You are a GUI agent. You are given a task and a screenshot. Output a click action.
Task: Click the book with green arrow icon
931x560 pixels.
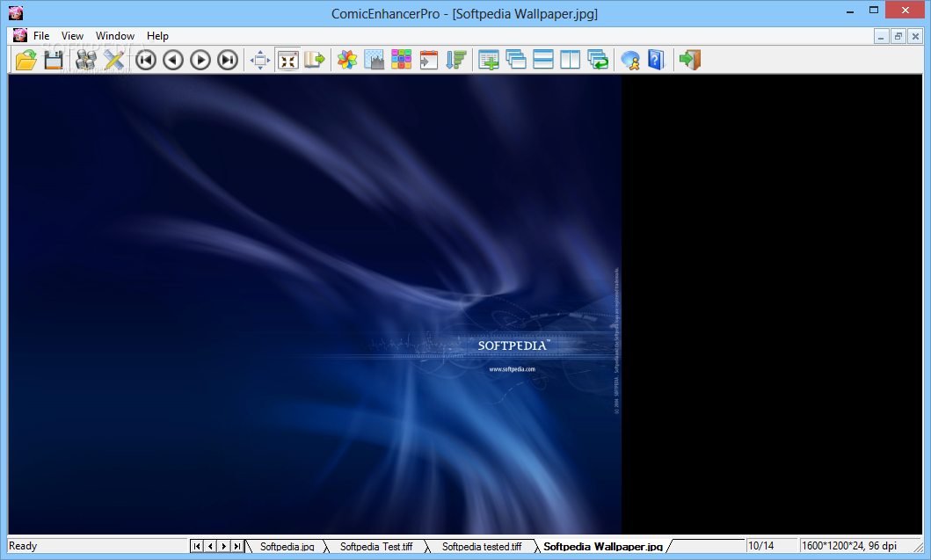point(315,60)
